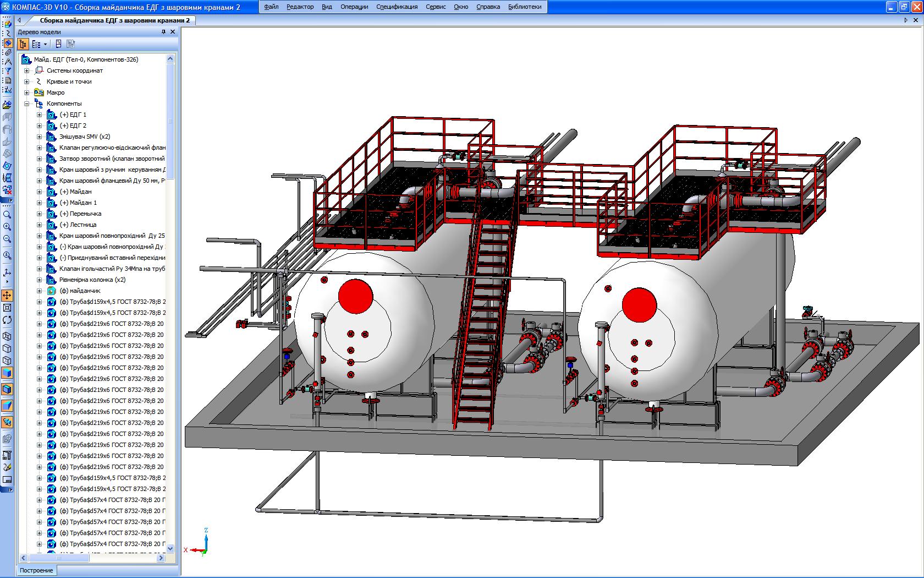Expand the Макро node

pyautogui.click(x=26, y=92)
